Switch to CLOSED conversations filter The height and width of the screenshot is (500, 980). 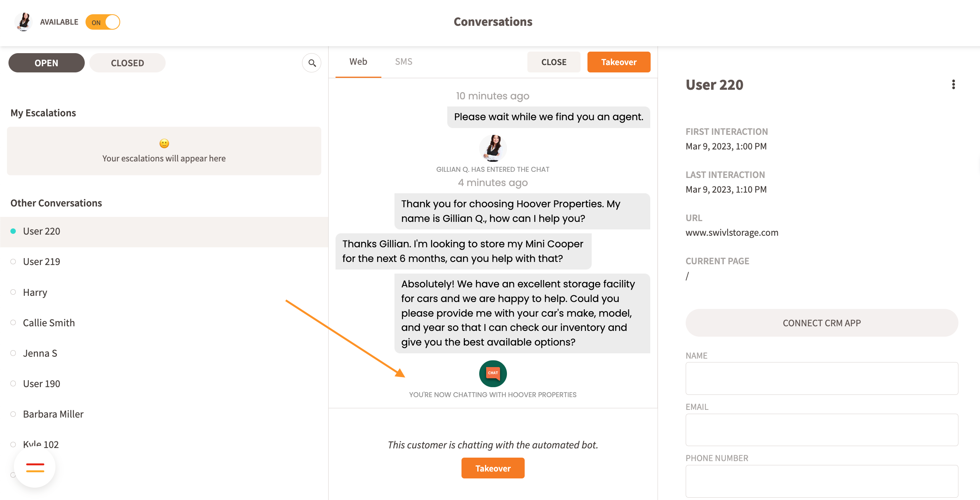click(127, 63)
